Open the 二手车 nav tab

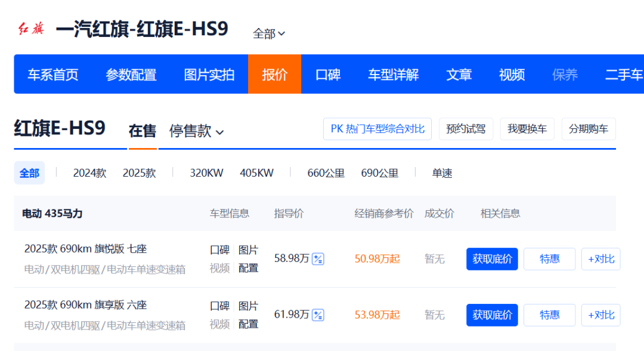624,75
